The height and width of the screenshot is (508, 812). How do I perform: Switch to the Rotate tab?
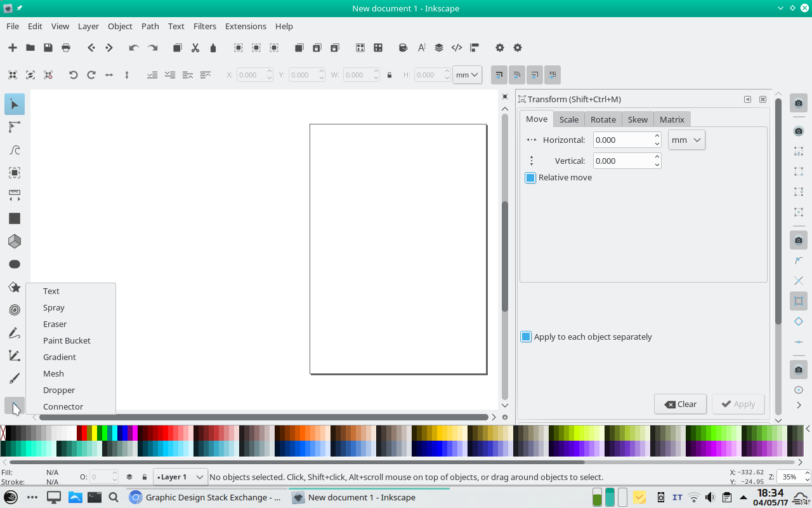[x=603, y=119]
